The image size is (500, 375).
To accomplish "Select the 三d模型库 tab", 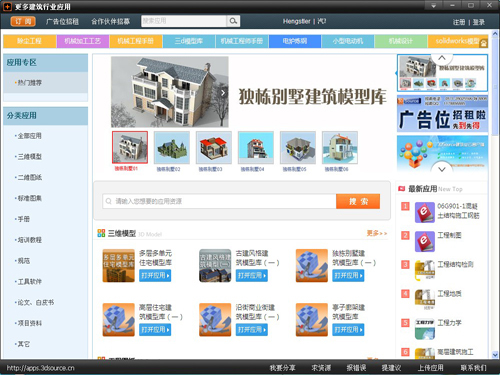I will tap(189, 41).
